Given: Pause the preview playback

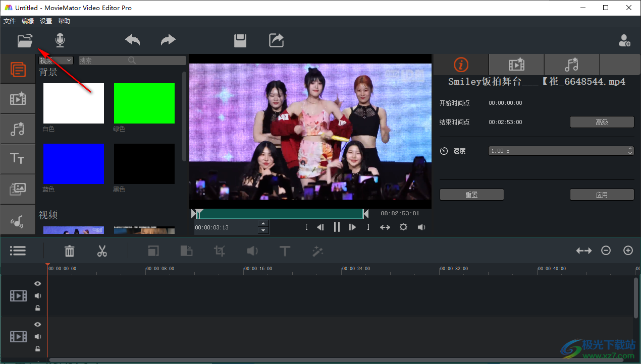Looking at the screenshot, I should pyautogui.click(x=337, y=227).
